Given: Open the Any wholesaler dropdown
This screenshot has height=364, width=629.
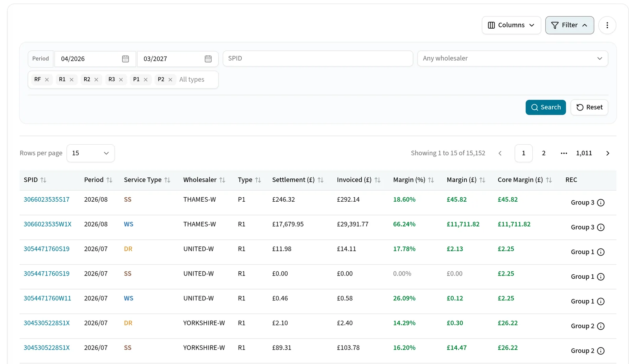Looking at the screenshot, I should click(513, 59).
